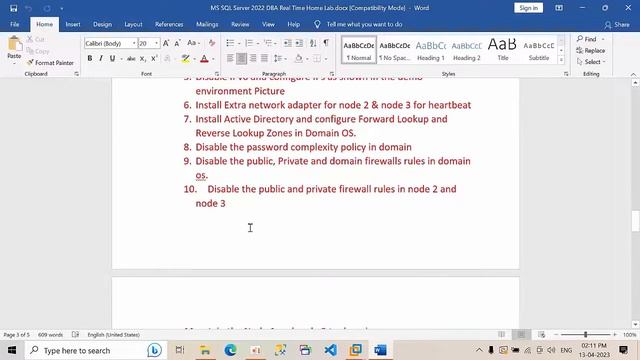Image resolution: width=640 pixels, height=360 pixels.
Task: Apply subscript formatting
Action: 142,59
